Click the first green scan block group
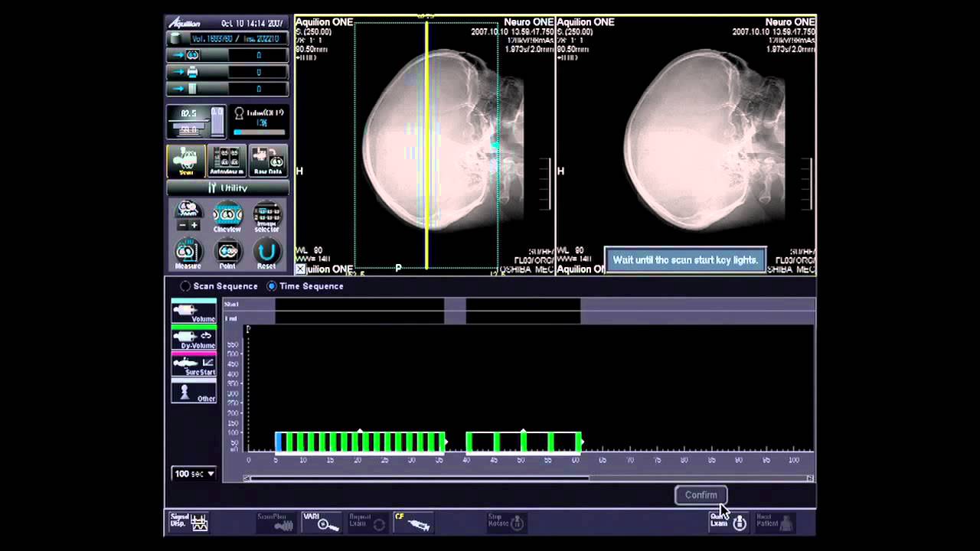This screenshot has height=551, width=980. point(360,442)
